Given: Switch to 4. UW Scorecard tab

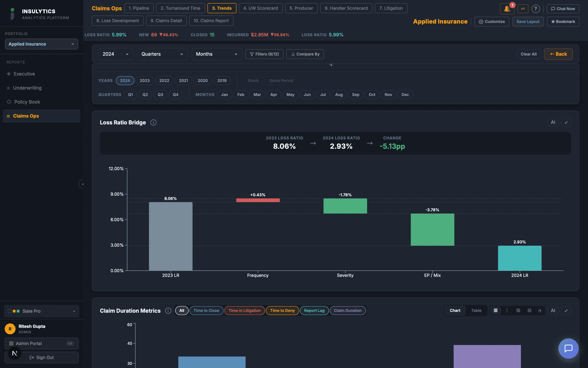Looking at the screenshot, I should [261, 8].
